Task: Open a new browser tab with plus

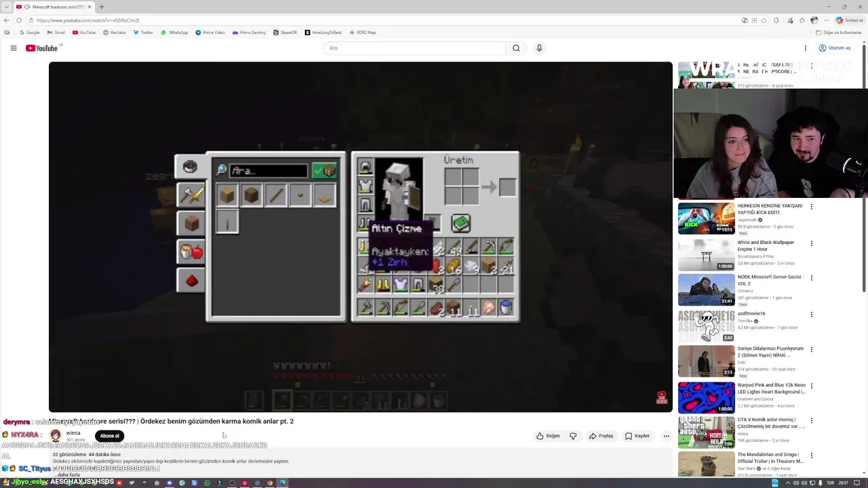Action: [x=102, y=7]
